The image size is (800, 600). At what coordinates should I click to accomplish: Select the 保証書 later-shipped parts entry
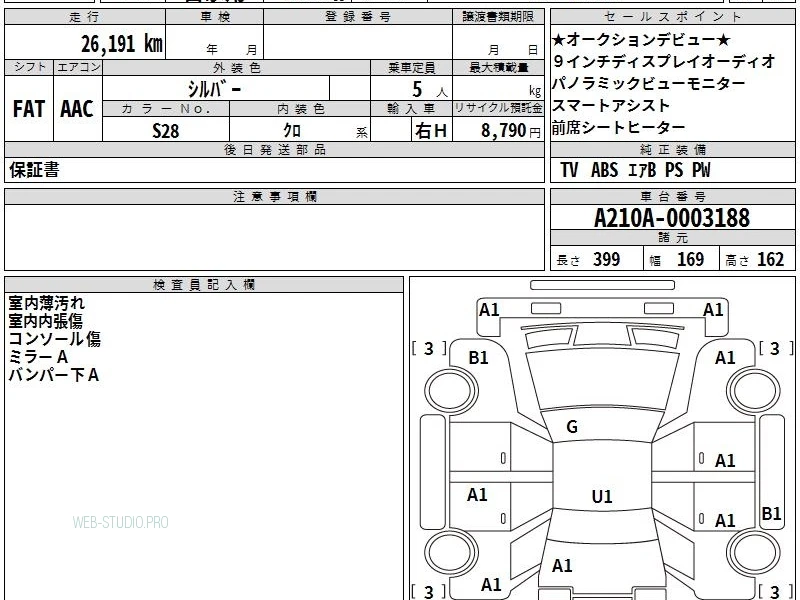(x=34, y=170)
